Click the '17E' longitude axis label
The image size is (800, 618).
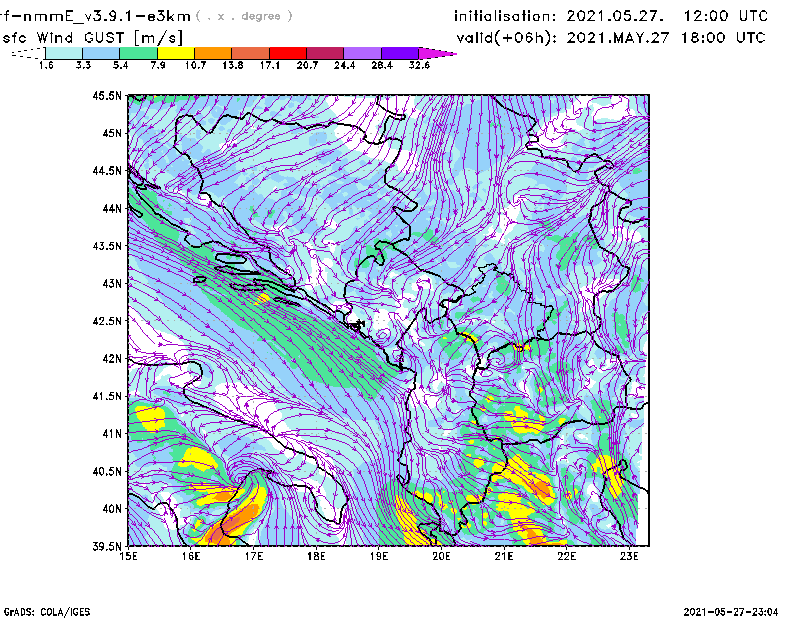254,556
